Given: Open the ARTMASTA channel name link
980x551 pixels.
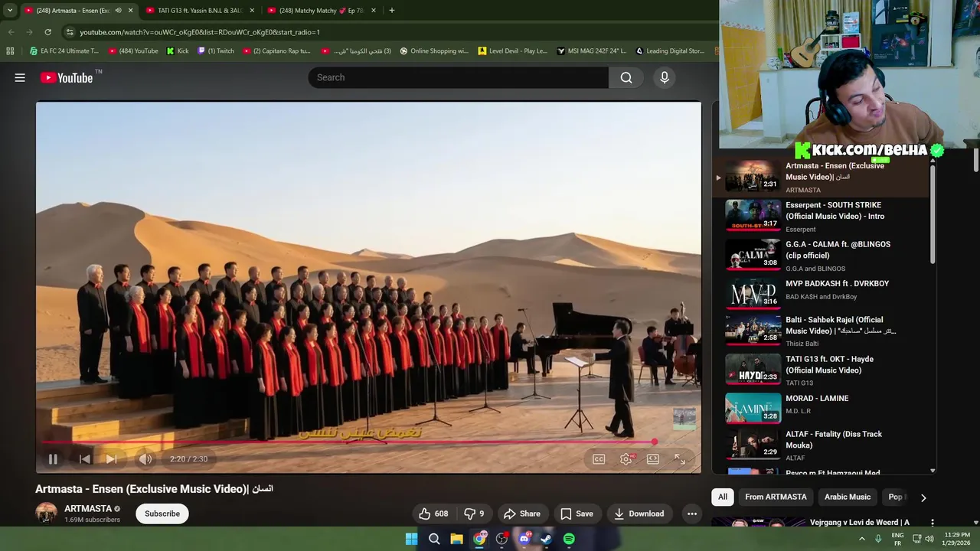Looking at the screenshot, I should [88, 508].
